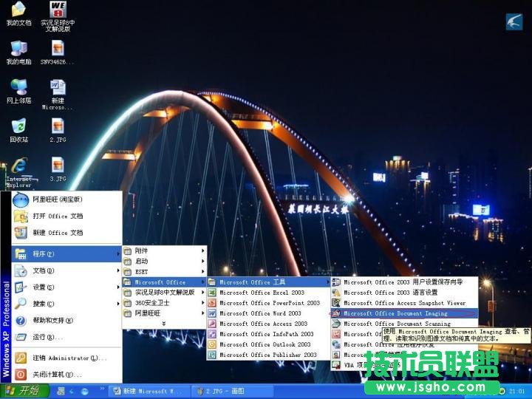The image size is (532, 399).
Task: Open Microsoft Office Document Imaging
Action: coord(404,313)
